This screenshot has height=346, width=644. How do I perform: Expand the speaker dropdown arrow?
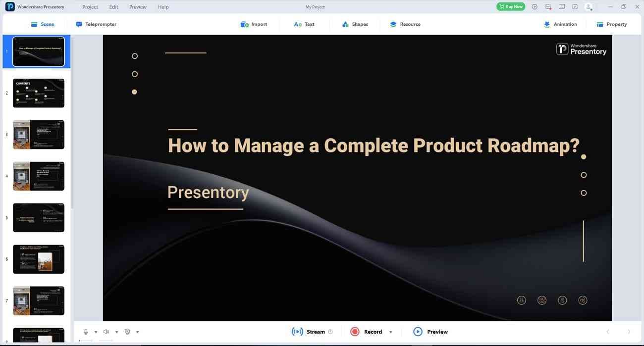tap(116, 332)
